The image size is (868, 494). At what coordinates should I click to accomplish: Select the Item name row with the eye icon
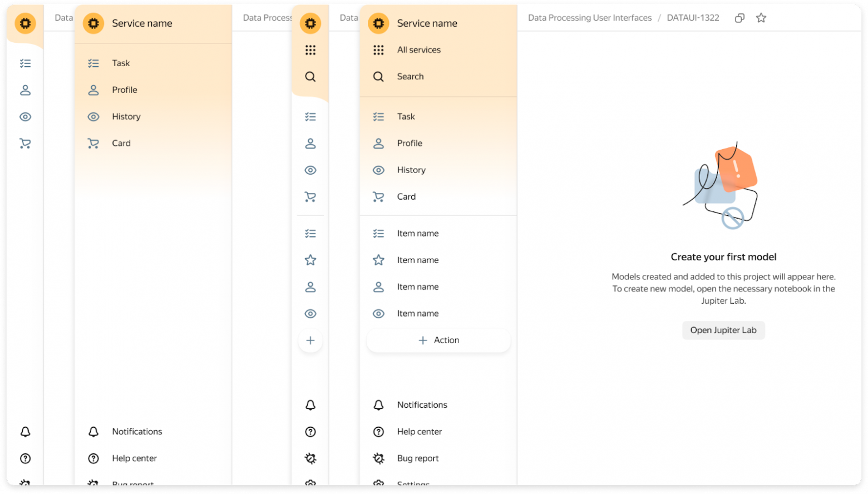(x=438, y=314)
